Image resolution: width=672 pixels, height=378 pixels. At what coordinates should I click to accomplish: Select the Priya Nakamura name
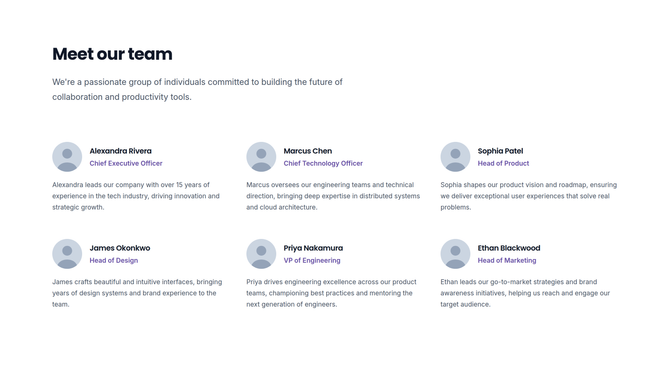(x=313, y=248)
